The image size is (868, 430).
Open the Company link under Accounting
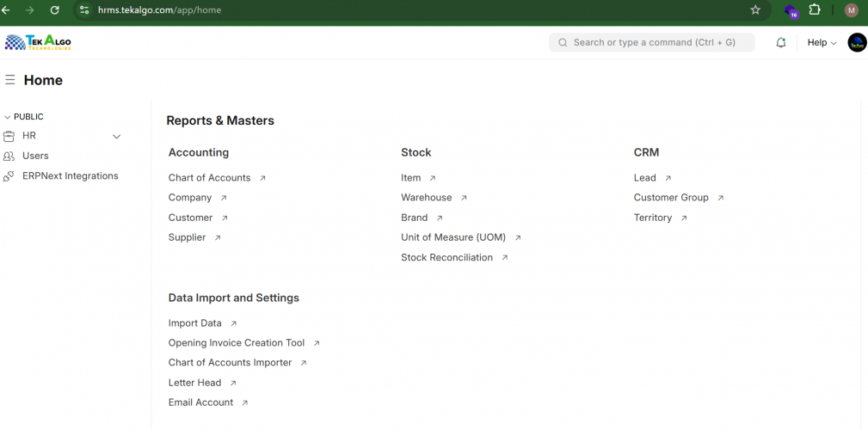190,198
